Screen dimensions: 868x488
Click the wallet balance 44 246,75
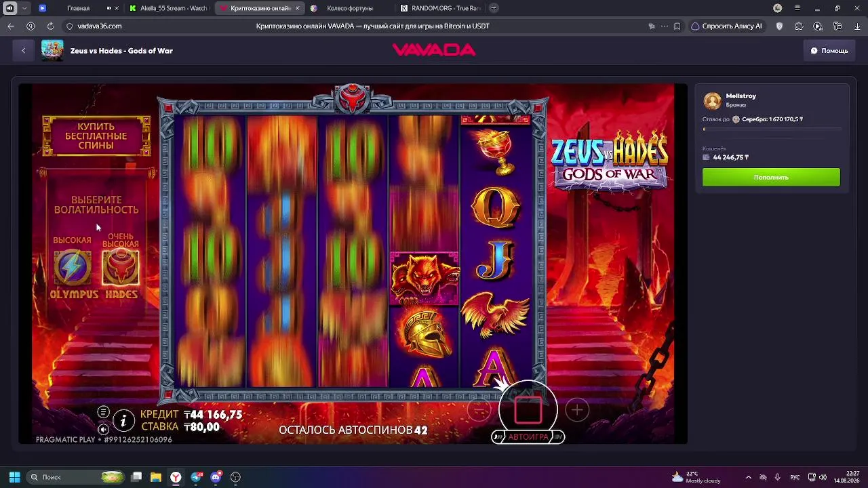click(730, 157)
